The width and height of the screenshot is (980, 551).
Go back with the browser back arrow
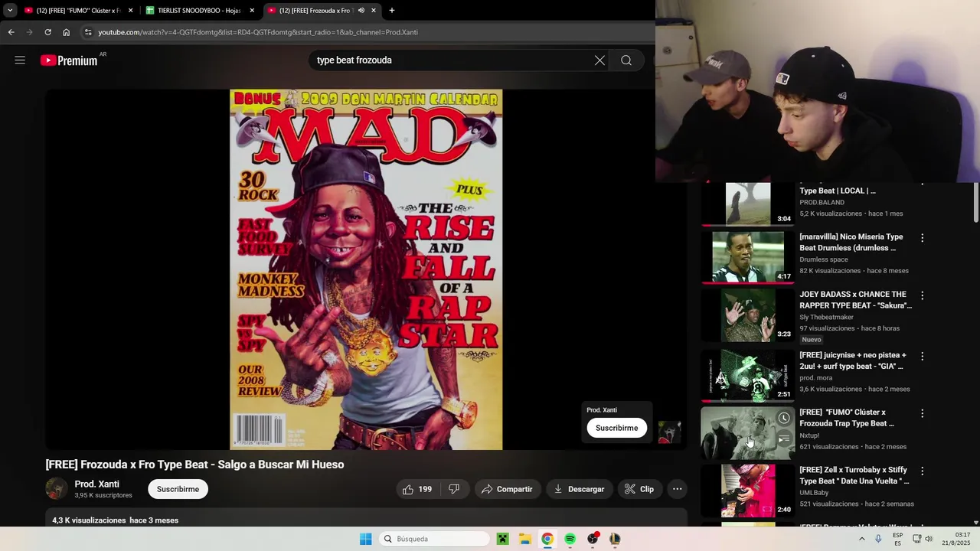click(x=11, y=32)
